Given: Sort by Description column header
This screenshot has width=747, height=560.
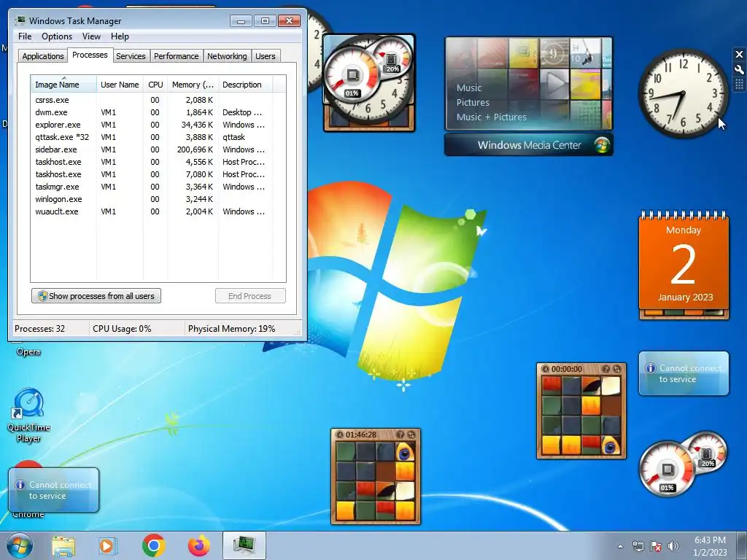Looking at the screenshot, I should (x=245, y=85).
